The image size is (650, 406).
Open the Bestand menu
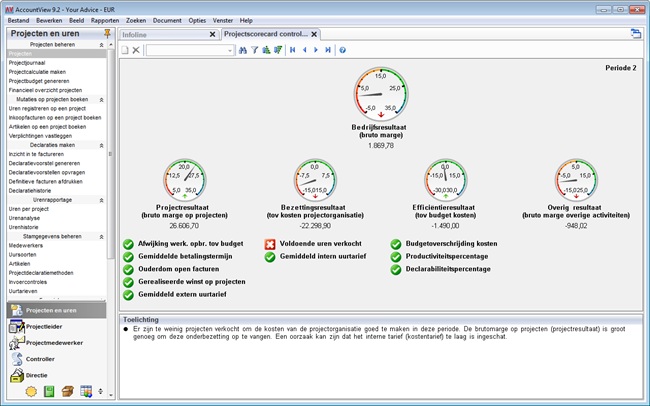19,20
